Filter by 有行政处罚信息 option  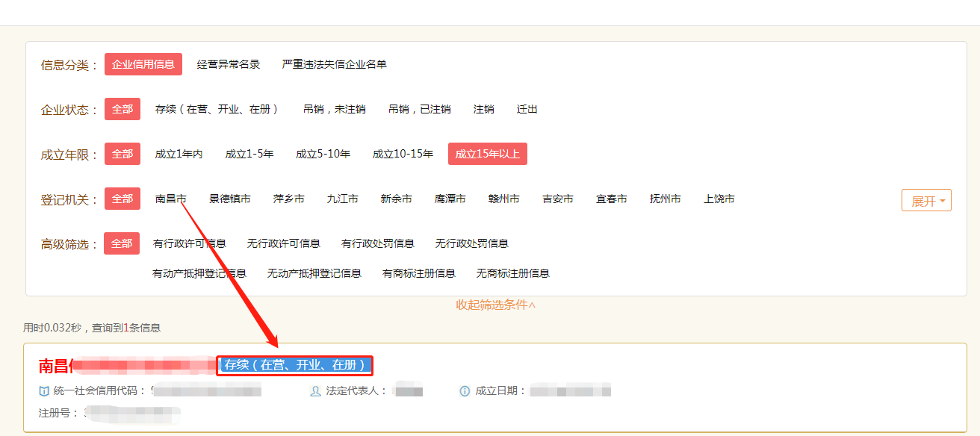[x=378, y=243]
